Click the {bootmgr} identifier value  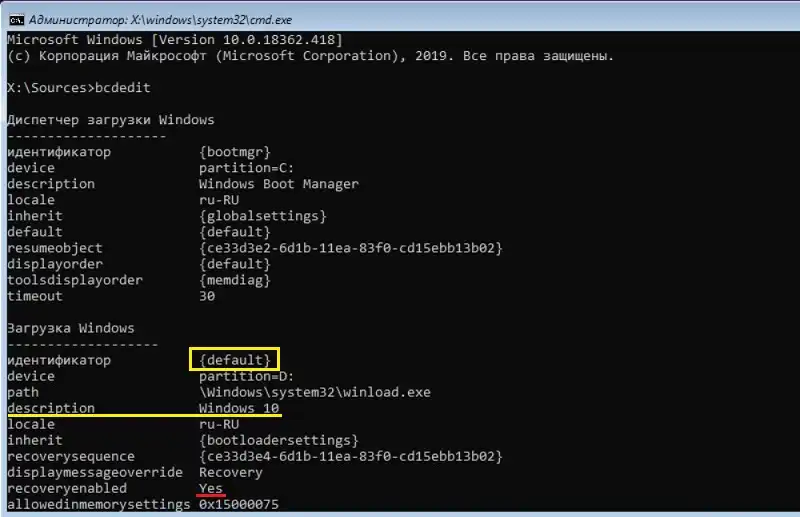(235, 152)
